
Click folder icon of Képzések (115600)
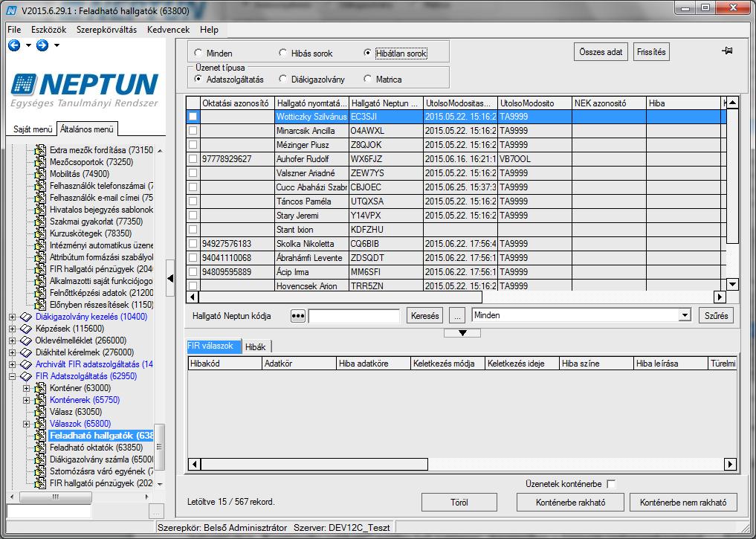tap(26, 329)
